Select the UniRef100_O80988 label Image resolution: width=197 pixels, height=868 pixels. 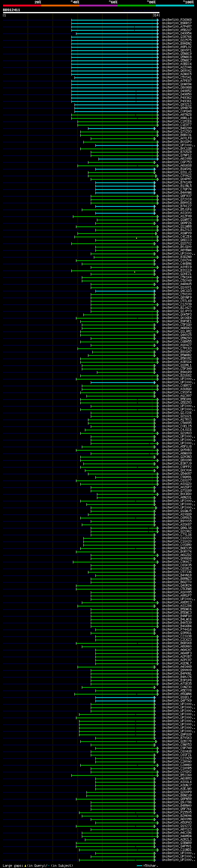pyautogui.click(x=177, y=88)
